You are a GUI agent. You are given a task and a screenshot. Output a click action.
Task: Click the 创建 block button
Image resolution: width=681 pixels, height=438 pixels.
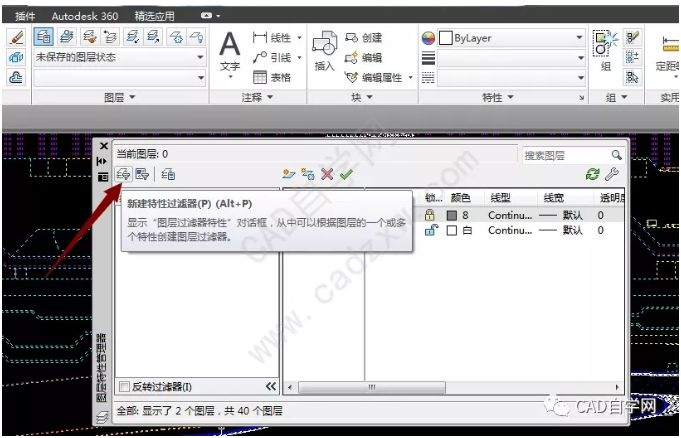(x=364, y=38)
